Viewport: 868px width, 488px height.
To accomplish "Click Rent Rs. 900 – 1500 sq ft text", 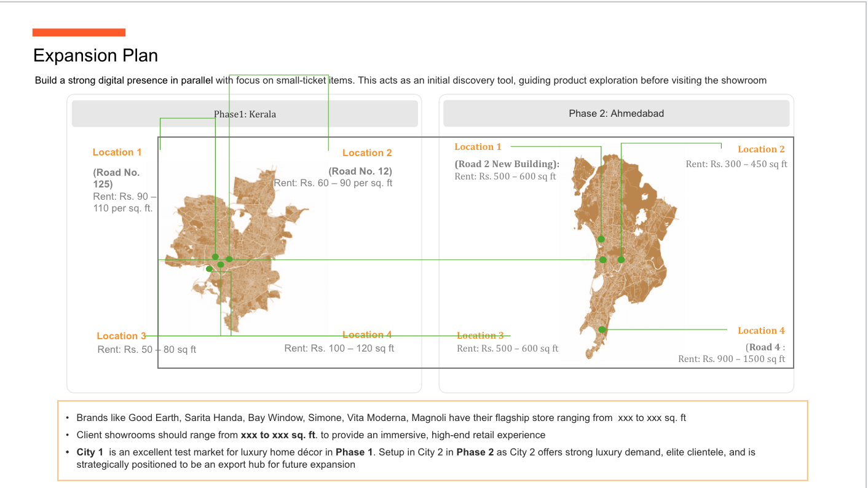I will (732, 359).
